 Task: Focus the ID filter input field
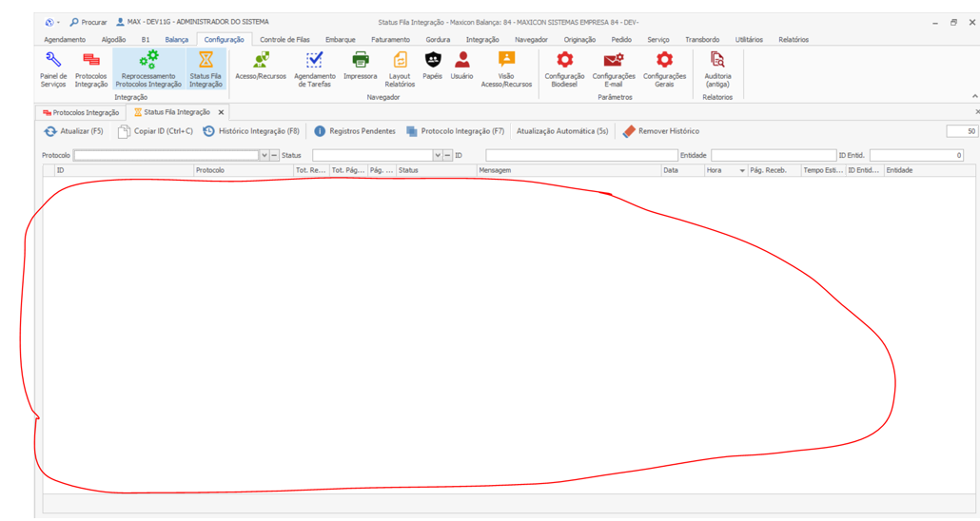tap(581, 155)
